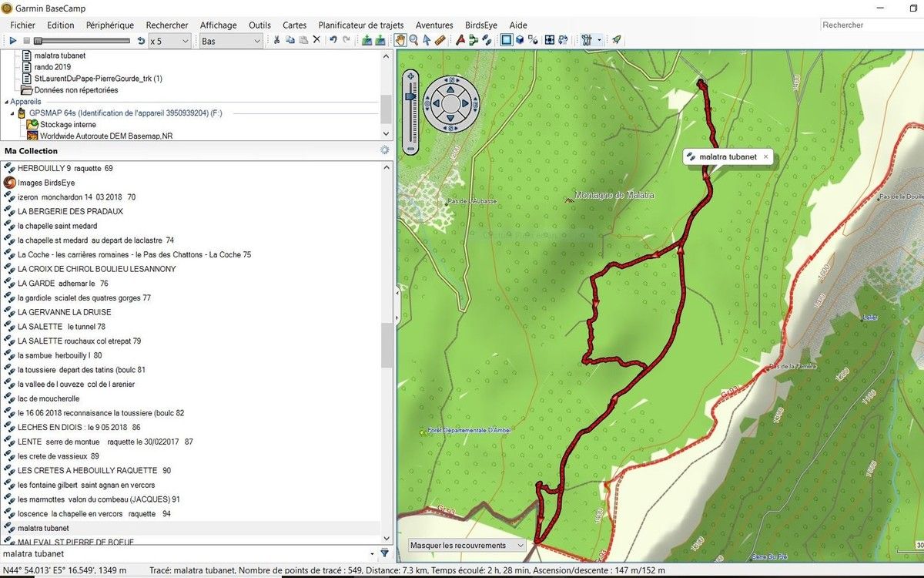
Task: Select the Measure ruler tool
Action: tap(440, 40)
